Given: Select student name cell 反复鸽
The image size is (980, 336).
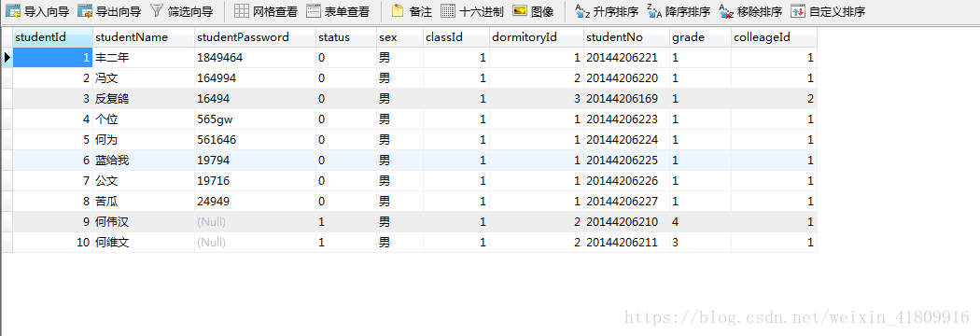Looking at the screenshot, I should tap(144, 99).
